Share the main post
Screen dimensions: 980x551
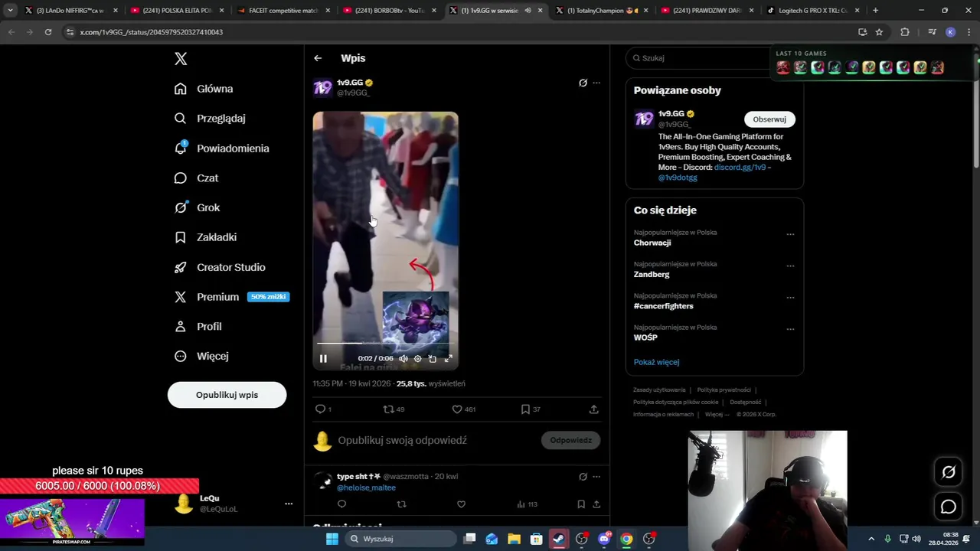[x=593, y=409]
